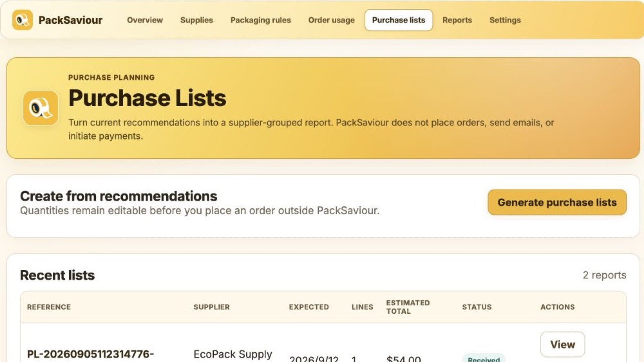Viewport: 644px width, 362px height.
Task: Navigate to Settings tab
Action: pyautogui.click(x=505, y=20)
